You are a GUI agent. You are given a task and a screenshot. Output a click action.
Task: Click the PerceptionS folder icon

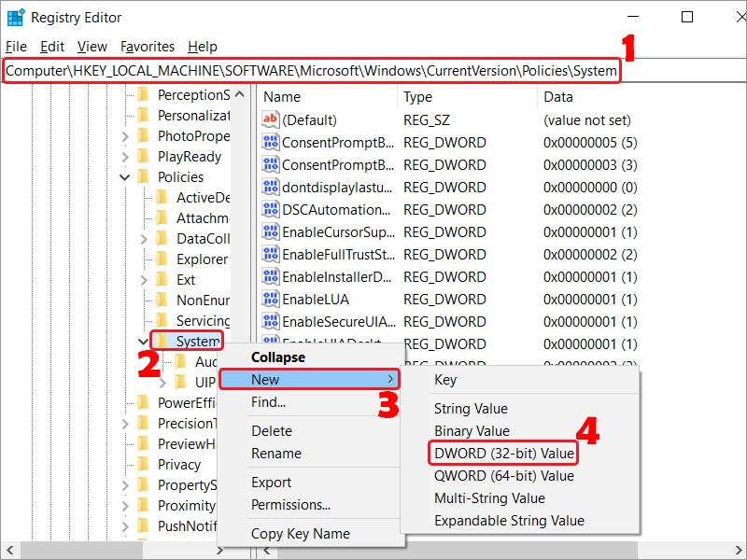pos(143,95)
